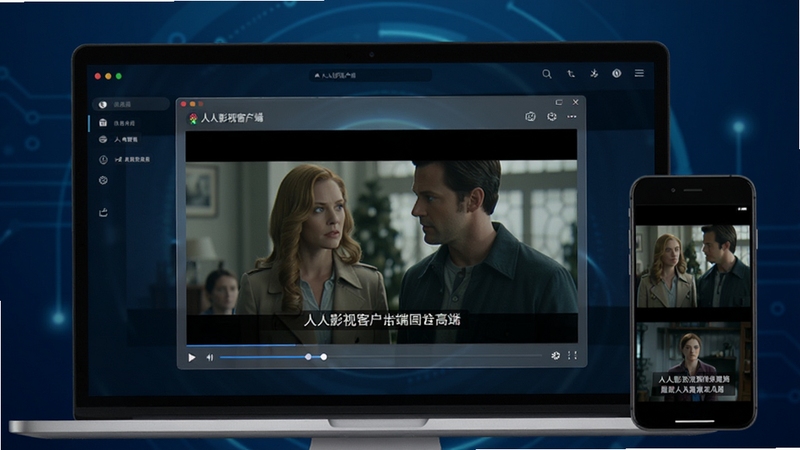Mute the video with the speaker icon
800x450 pixels.
[x=210, y=358]
